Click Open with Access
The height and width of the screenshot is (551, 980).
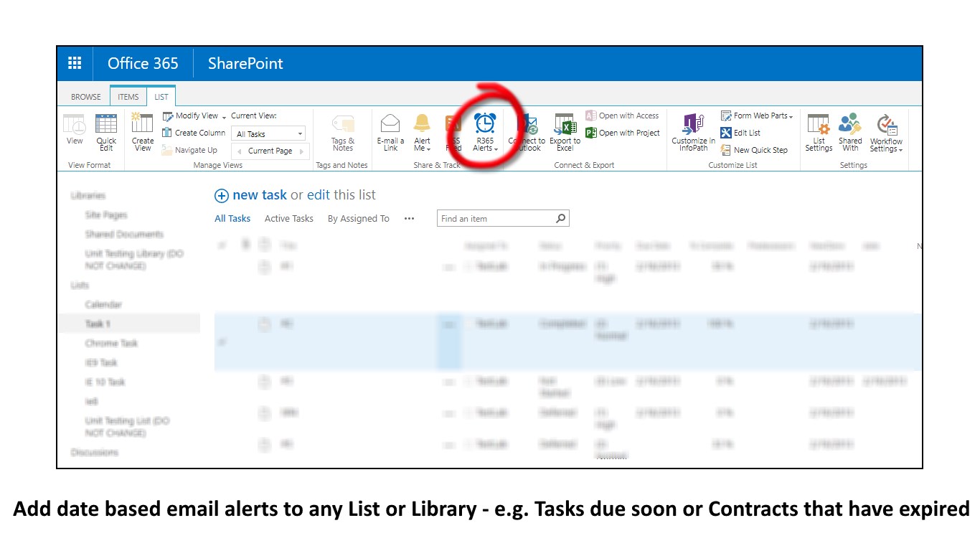[x=622, y=116]
